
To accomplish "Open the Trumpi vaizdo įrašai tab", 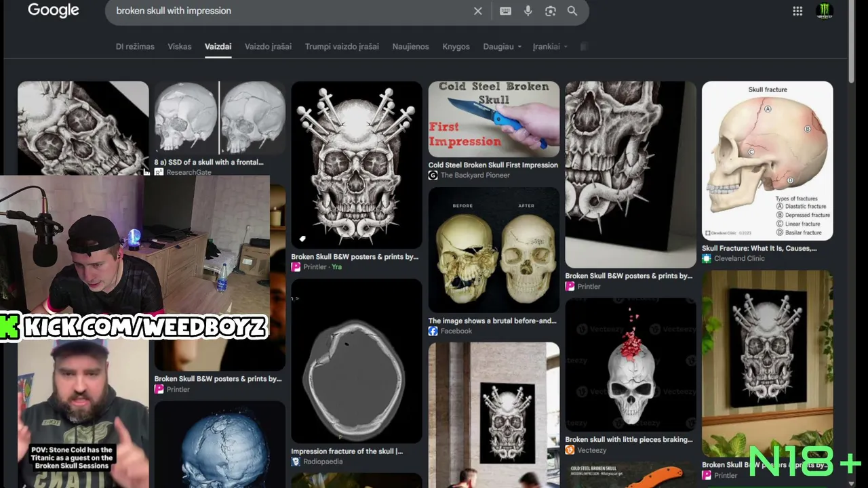I will tap(342, 47).
